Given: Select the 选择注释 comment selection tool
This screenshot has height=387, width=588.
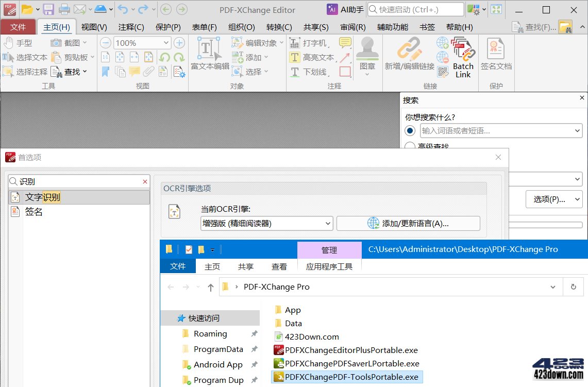Looking at the screenshot, I should coord(25,72).
